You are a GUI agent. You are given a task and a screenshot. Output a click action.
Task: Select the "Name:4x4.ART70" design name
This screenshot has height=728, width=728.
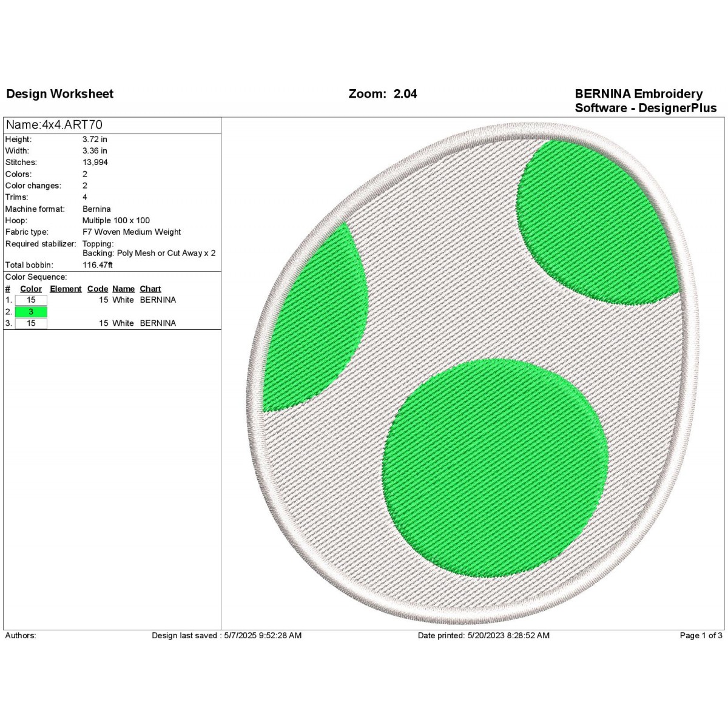(x=54, y=125)
